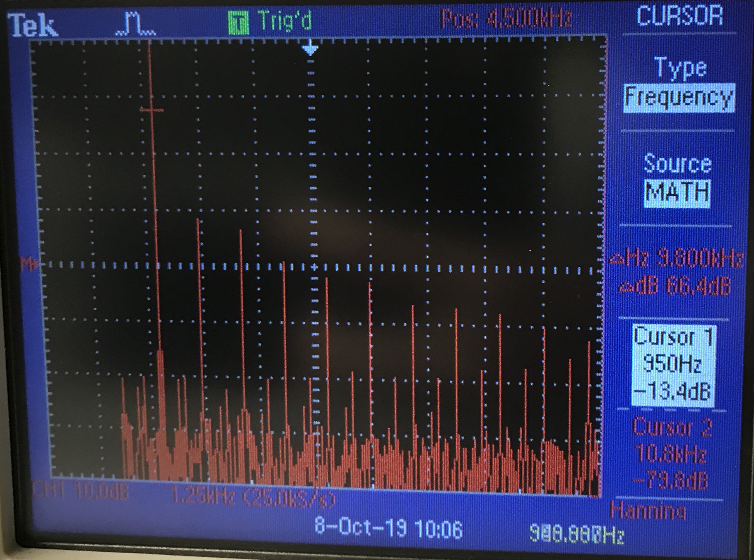Open the Source MATH selector
This screenshot has width=754, height=560.
pos(677,193)
